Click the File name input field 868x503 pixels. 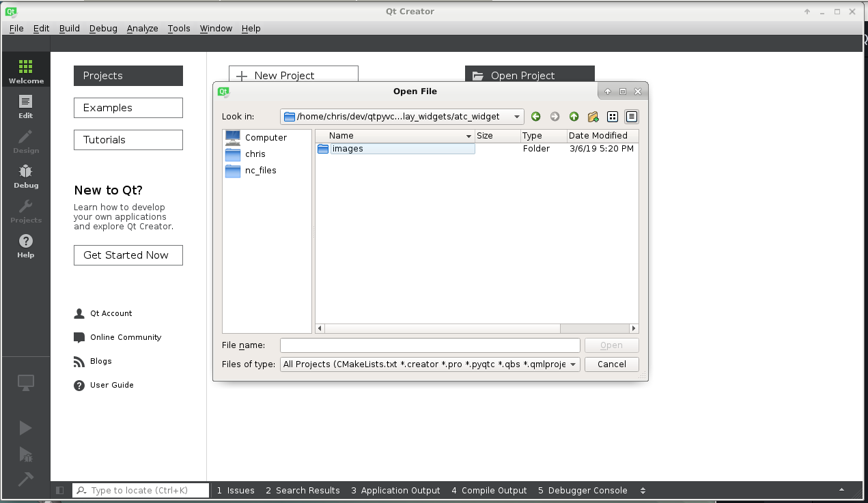click(430, 345)
